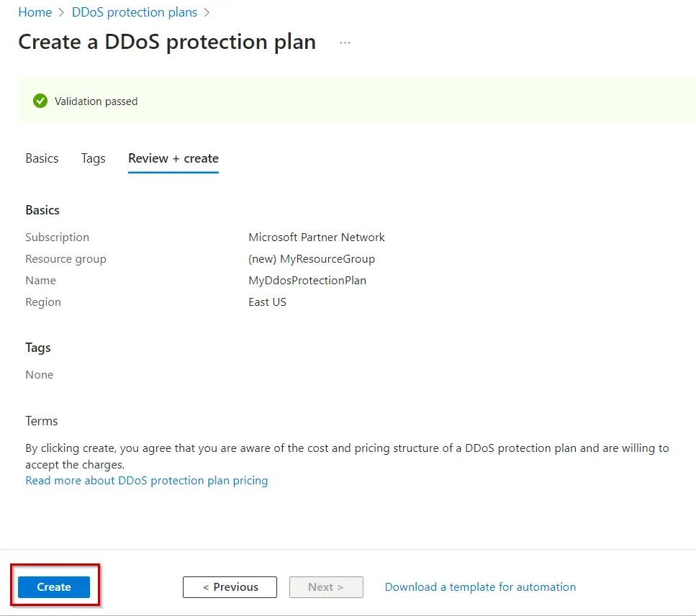
Task: Switch to the Tags tab
Action: pos(93,158)
